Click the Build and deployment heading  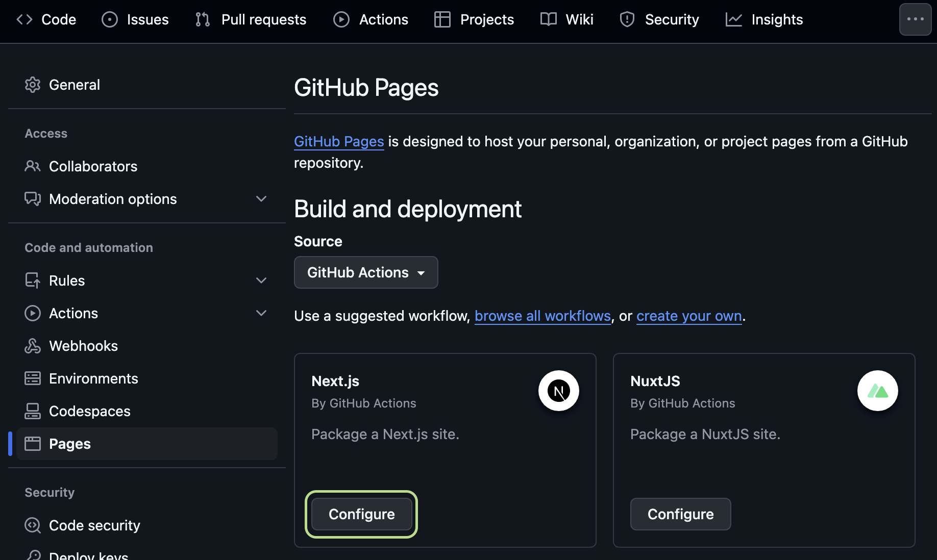click(x=408, y=209)
